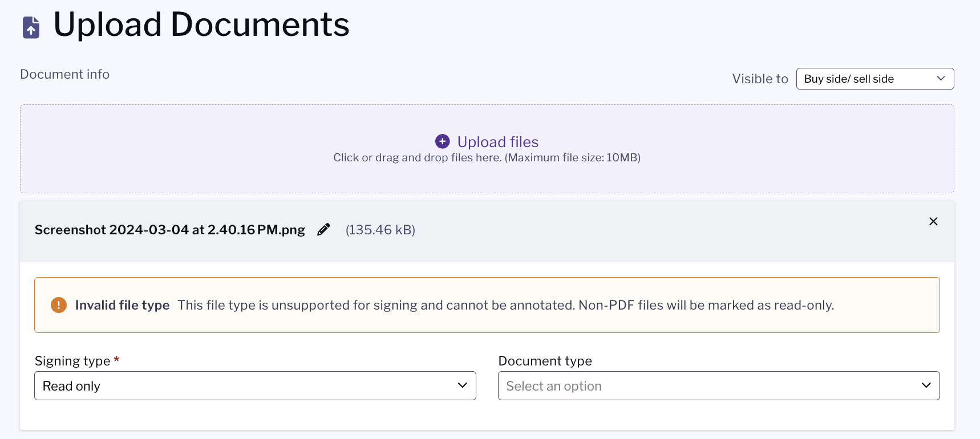Click the Document type label
This screenshot has height=439, width=980.
(545, 361)
